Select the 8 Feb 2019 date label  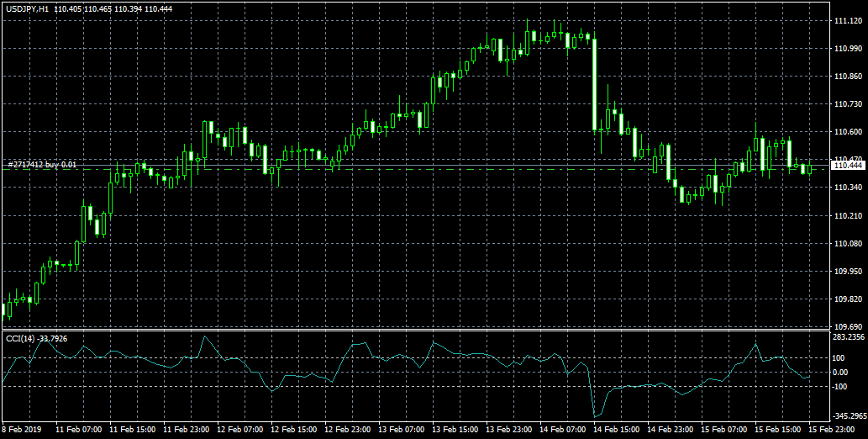click(22, 429)
